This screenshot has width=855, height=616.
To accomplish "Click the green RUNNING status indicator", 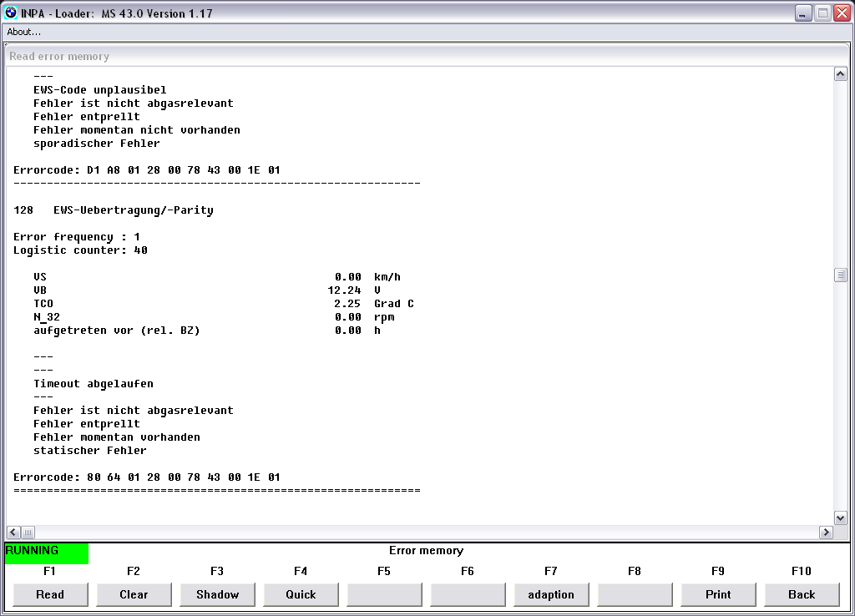I will tap(46, 553).
